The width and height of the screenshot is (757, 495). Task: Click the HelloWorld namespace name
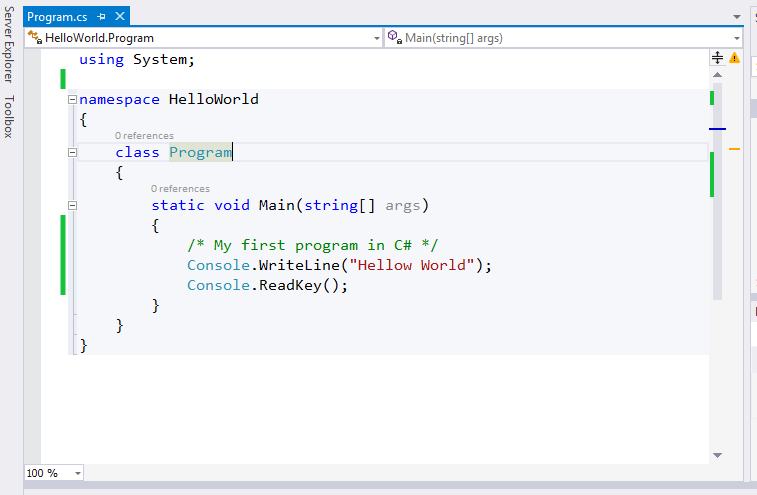214,99
